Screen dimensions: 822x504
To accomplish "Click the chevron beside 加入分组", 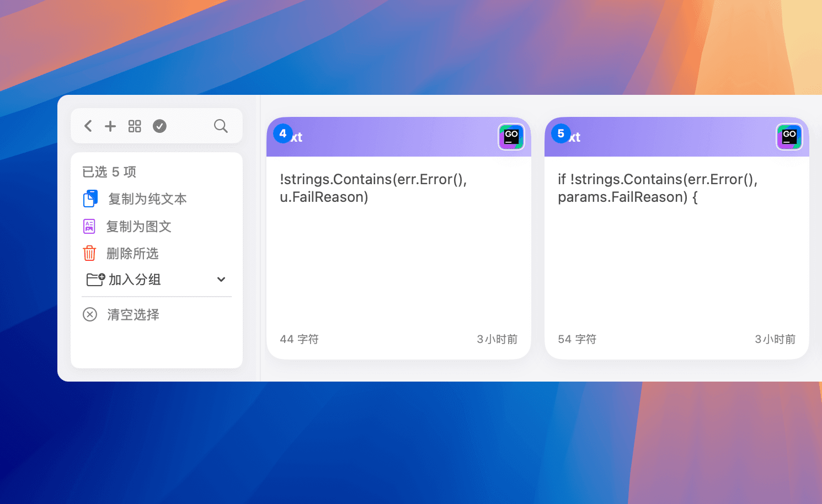I will 221,280.
